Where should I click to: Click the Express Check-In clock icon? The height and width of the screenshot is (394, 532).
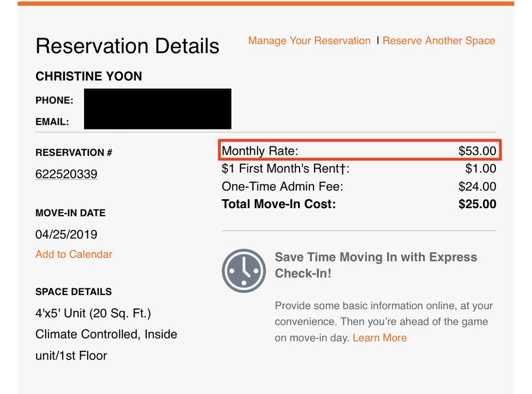[x=244, y=270]
